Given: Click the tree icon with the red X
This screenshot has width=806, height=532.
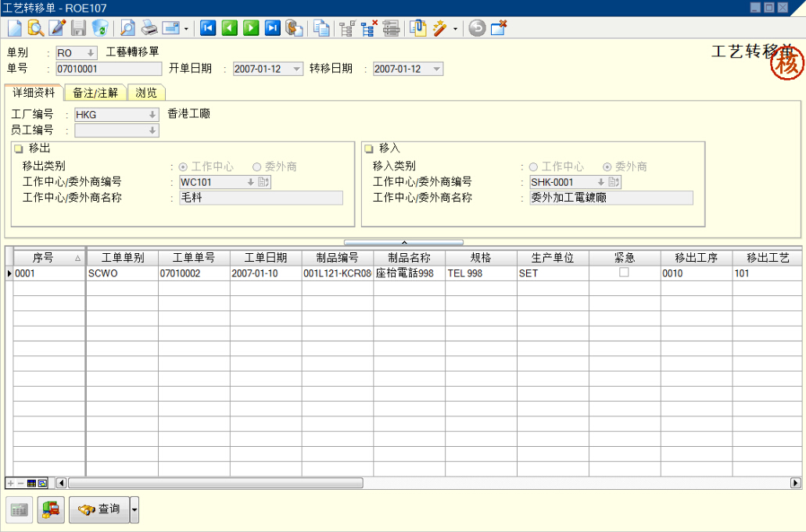Looking at the screenshot, I should (x=369, y=27).
